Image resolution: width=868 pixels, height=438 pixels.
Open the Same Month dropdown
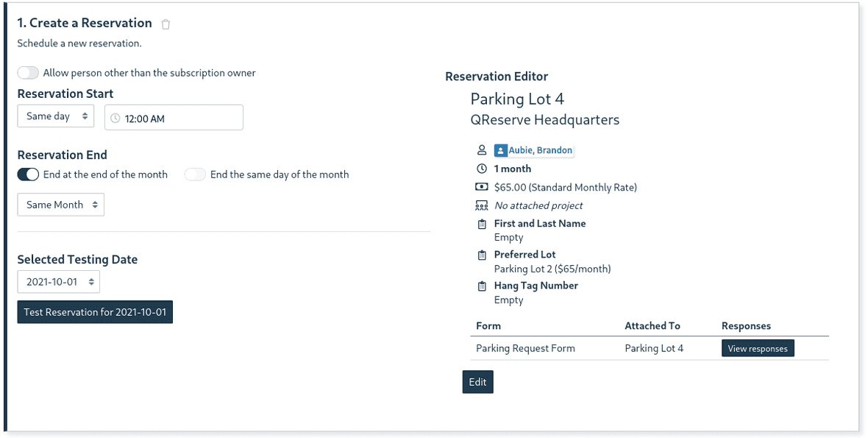pyautogui.click(x=60, y=204)
